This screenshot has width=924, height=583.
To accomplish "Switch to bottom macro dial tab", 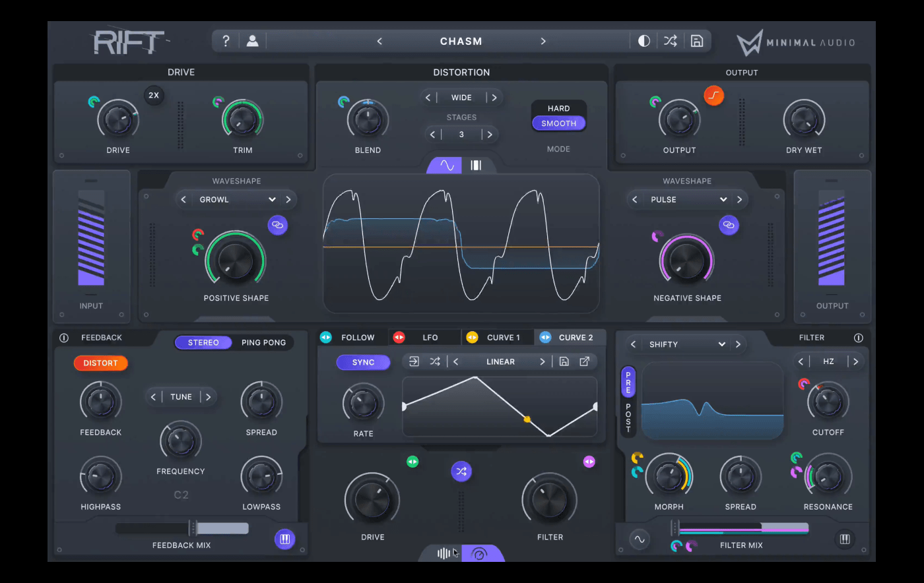I will point(480,553).
